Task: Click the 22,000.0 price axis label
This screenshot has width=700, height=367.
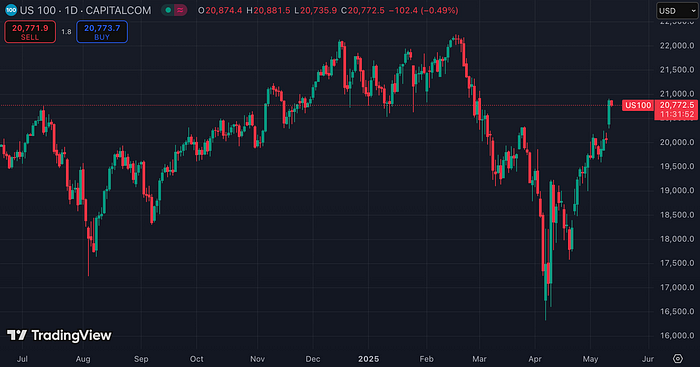Action: [x=677, y=46]
